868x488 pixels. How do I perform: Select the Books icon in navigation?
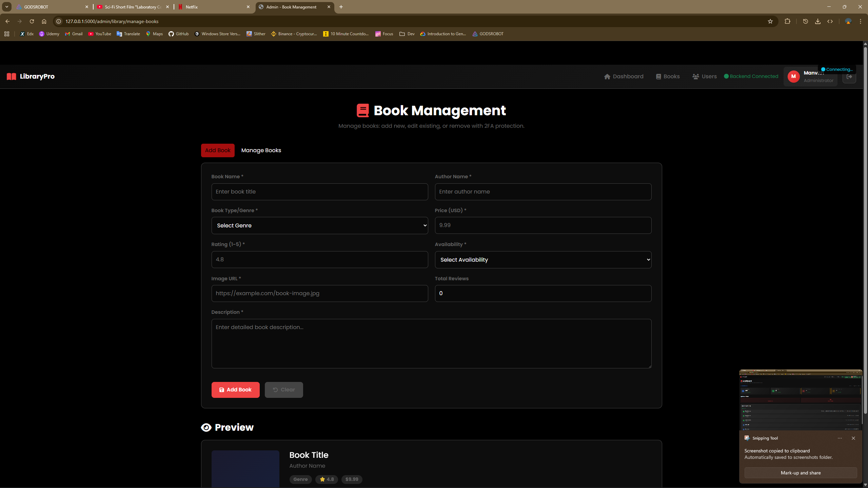tap(658, 76)
